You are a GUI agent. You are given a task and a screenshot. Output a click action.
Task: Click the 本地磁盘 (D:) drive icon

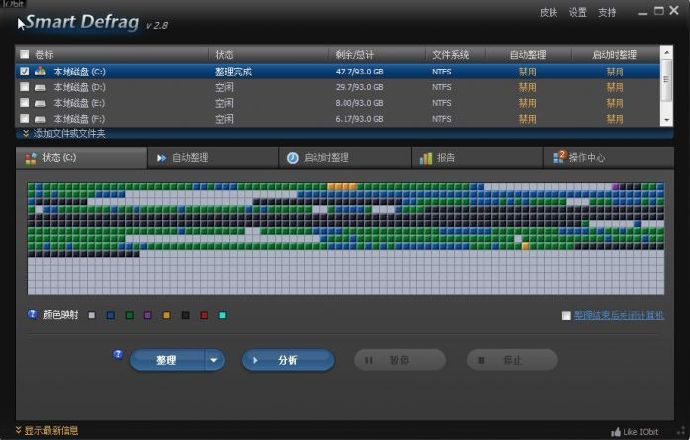[40, 88]
